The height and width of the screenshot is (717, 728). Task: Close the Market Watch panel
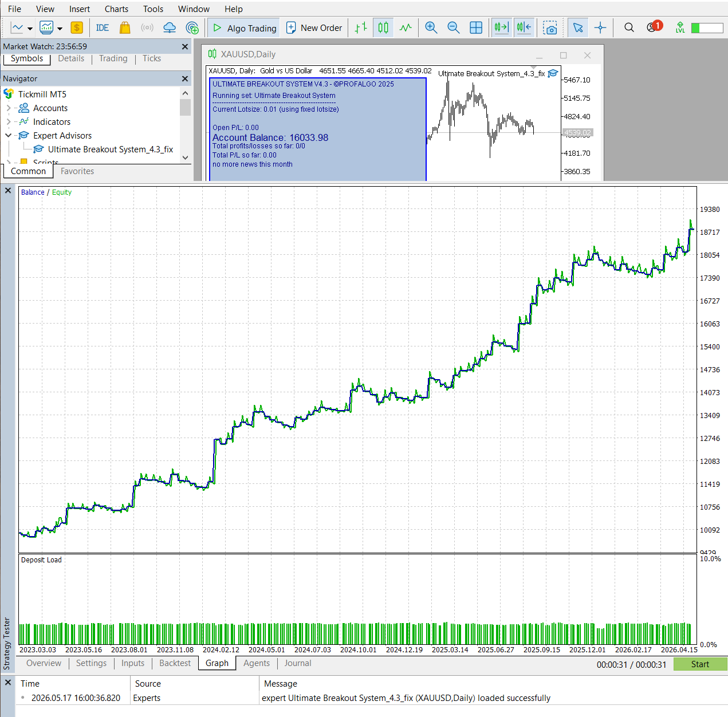pyautogui.click(x=185, y=46)
